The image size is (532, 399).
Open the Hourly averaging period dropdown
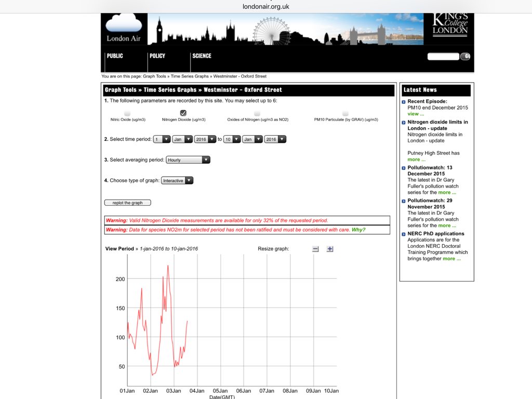188,159
